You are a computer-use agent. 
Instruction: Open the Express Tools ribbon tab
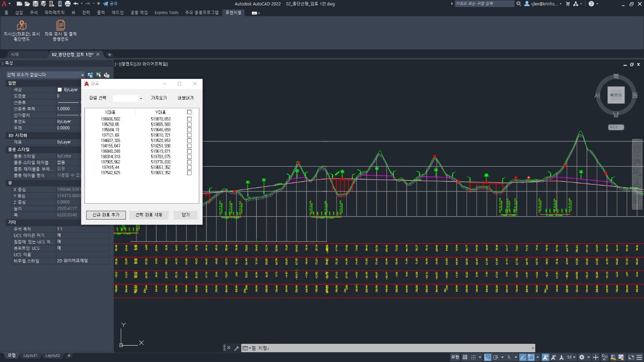pos(167,13)
